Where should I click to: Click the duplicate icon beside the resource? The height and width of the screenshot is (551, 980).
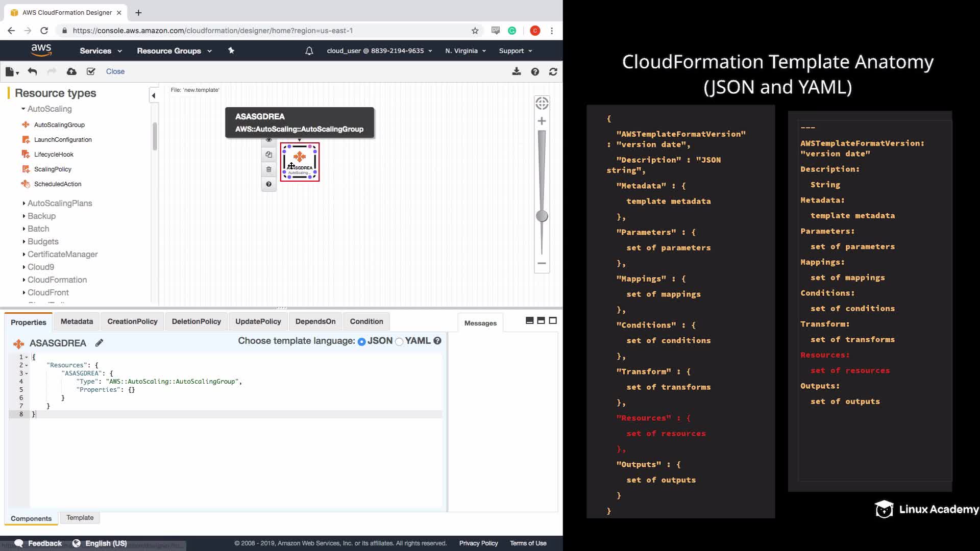[x=269, y=155]
